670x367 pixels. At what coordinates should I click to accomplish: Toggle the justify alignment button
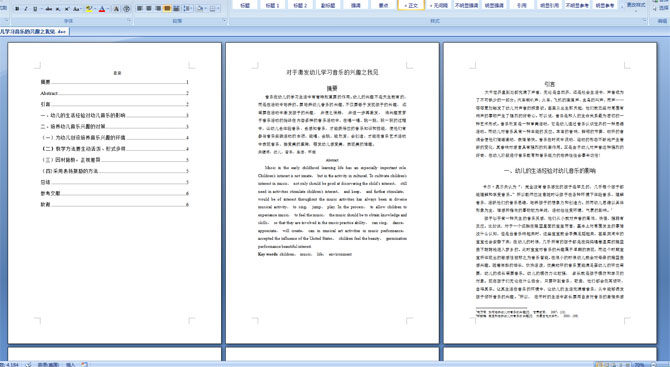click(167, 9)
